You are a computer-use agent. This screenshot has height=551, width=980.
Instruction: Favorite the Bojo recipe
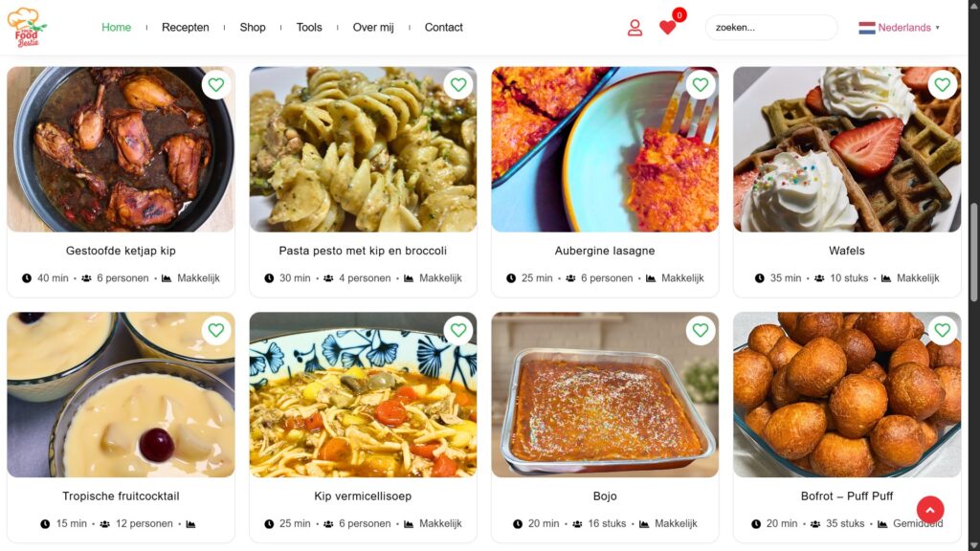pyautogui.click(x=700, y=330)
